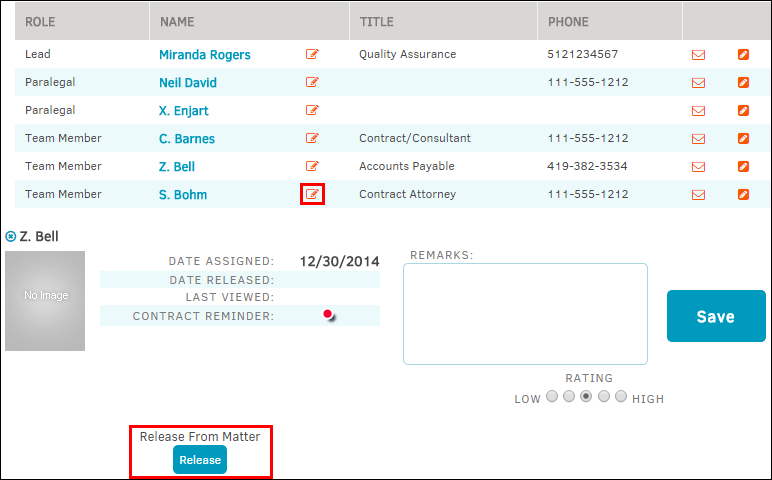The image size is (772, 480).
Task: Click phone number 5121234567
Action: 582,54
